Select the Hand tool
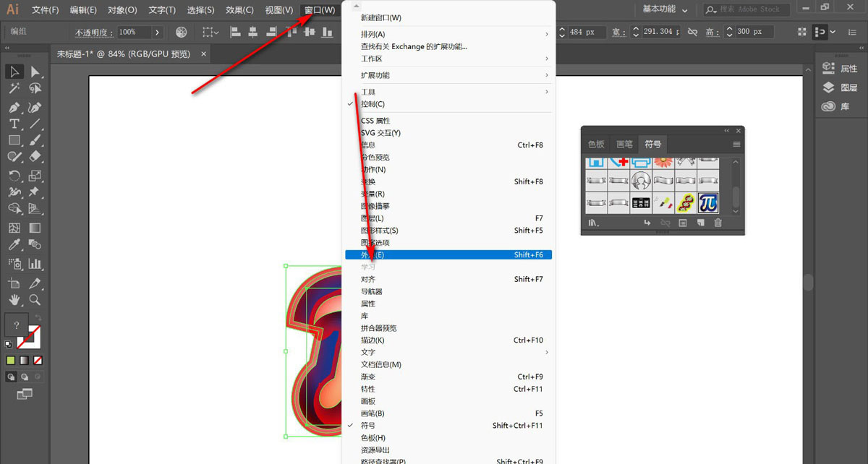Screen dimensions: 868x464 14,299
